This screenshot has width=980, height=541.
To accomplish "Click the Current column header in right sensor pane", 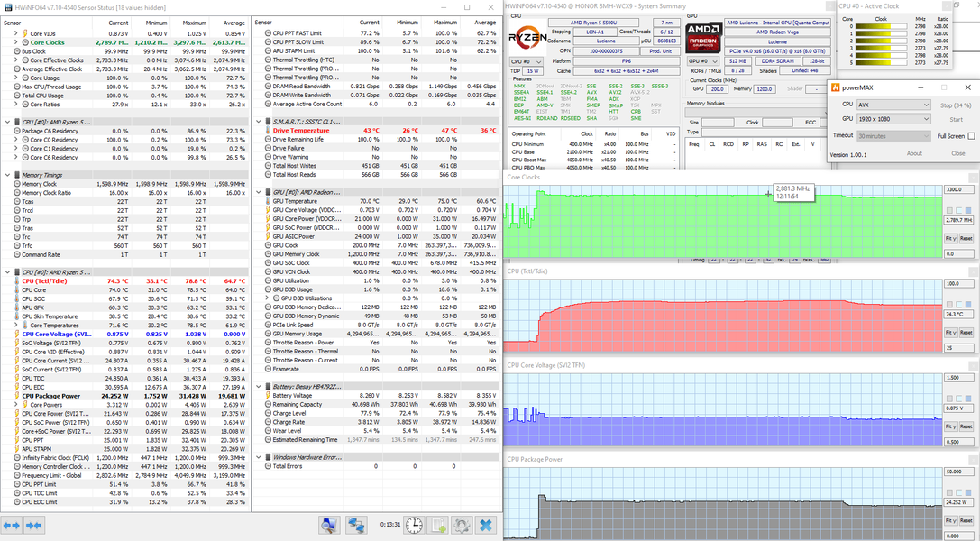I will pyautogui.click(x=370, y=23).
